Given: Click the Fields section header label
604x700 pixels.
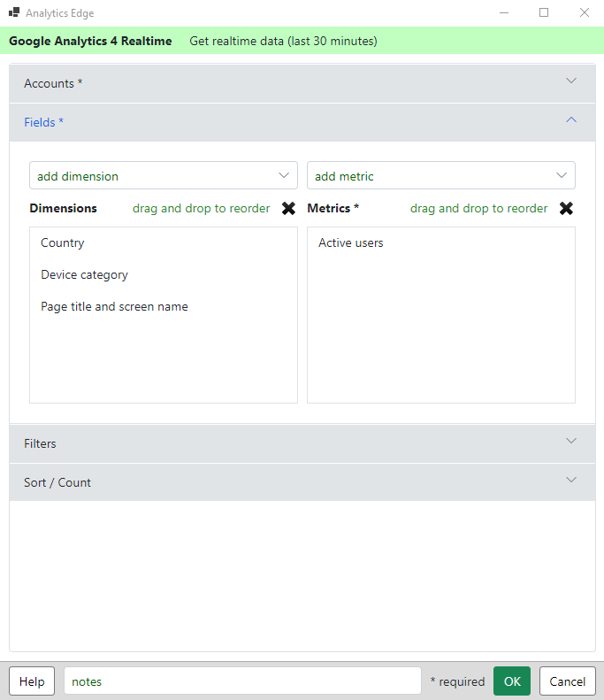Looking at the screenshot, I should coord(43,122).
